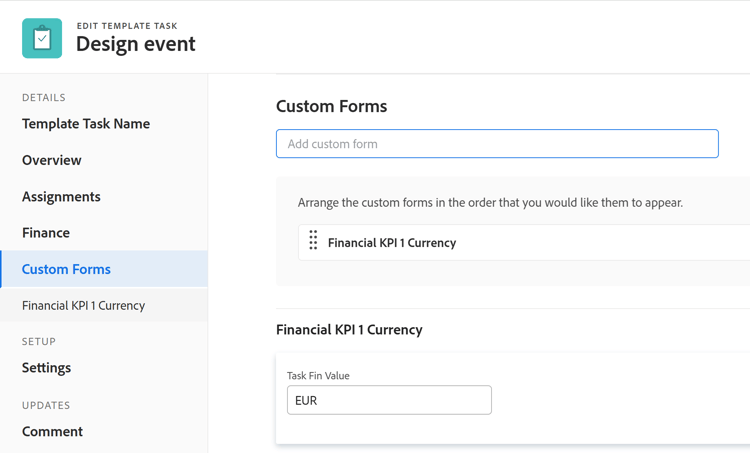750x453 pixels.
Task: Click Financial KPI 1 Currency form section heading
Action: 349,330
